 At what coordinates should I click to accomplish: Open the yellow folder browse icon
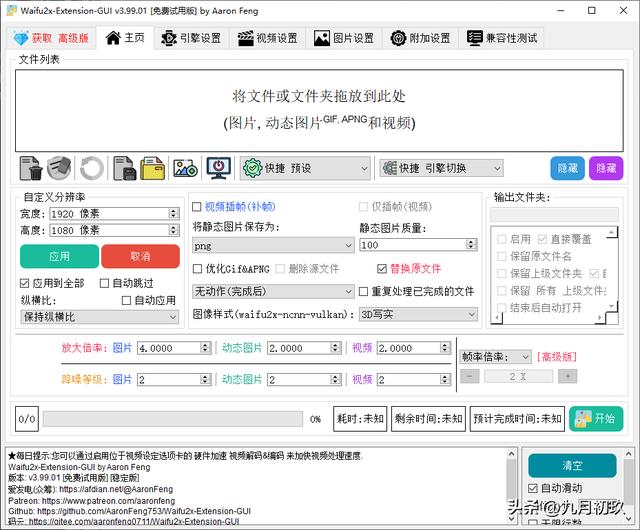(x=152, y=168)
